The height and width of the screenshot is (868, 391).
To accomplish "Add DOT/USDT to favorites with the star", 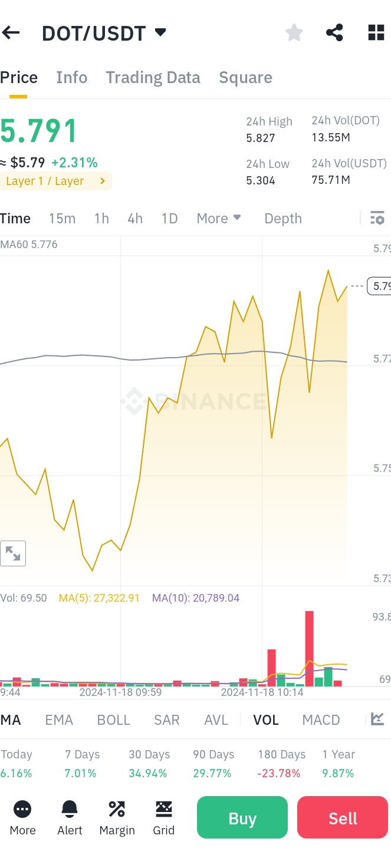I will (x=294, y=33).
